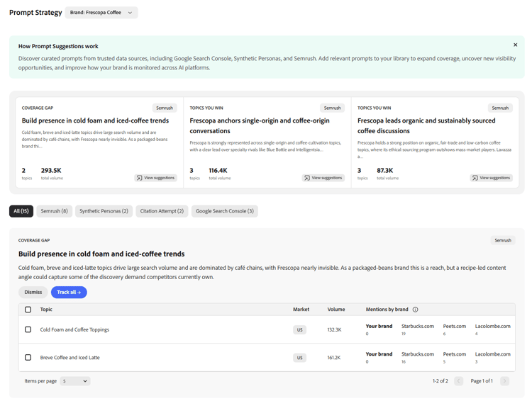Check the Cold Foam and Coffee Toppings row
This screenshot has width=532, height=401.
coord(28,329)
